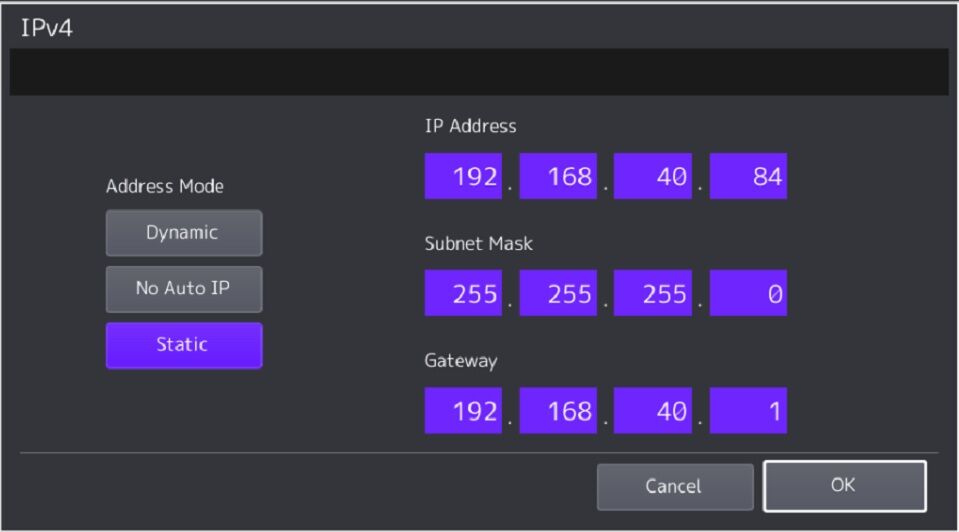Click the Address Mode label
The height and width of the screenshot is (532, 959).
click(x=165, y=186)
